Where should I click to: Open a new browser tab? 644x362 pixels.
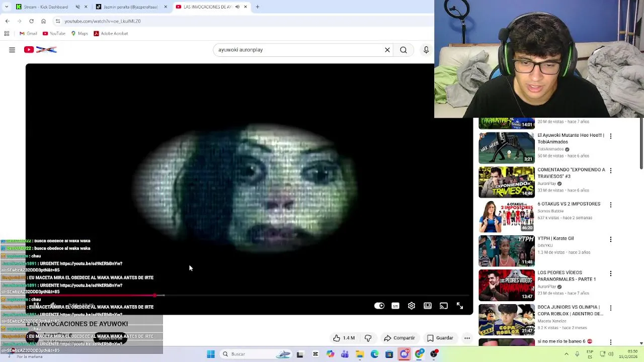pyautogui.click(x=258, y=7)
